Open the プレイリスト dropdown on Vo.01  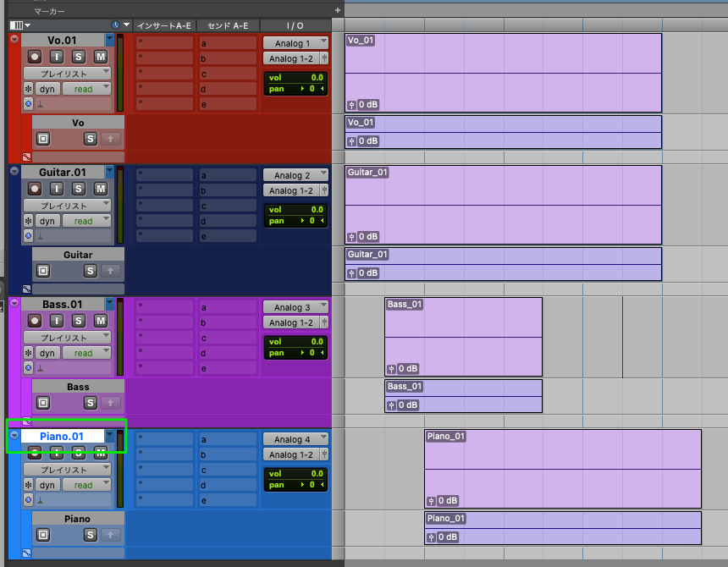(x=67, y=74)
